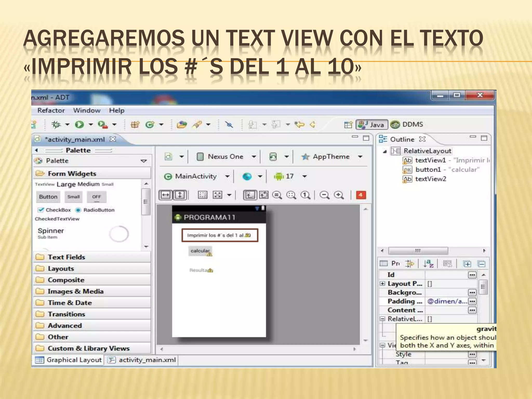Click the red lint warnings badge
This screenshot has height=399, width=532.
pos(361,195)
